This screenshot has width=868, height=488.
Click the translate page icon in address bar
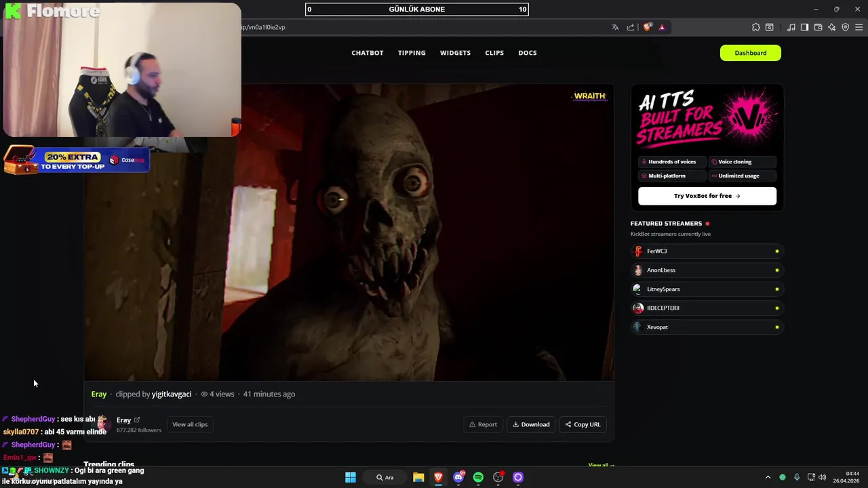point(615,27)
